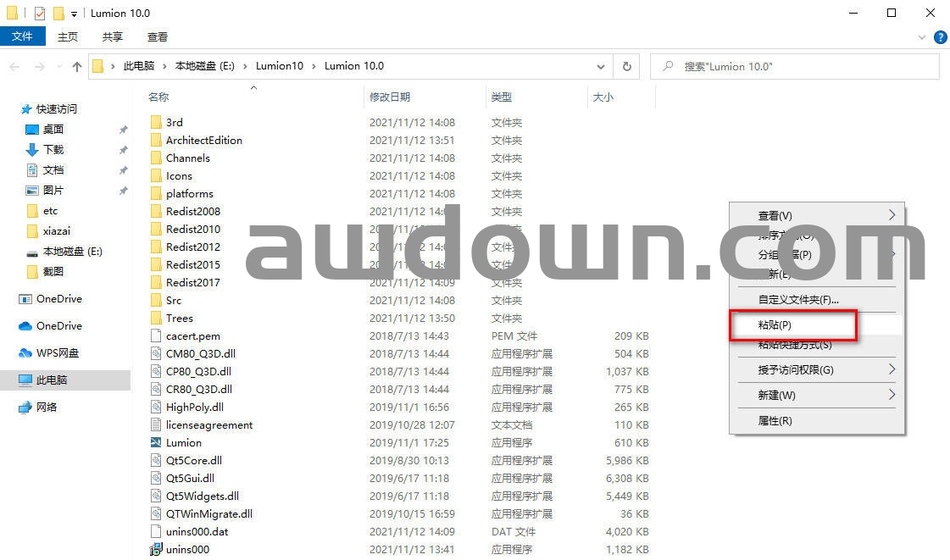Select the unins000 application file icon
950x560 pixels.
point(156,549)
